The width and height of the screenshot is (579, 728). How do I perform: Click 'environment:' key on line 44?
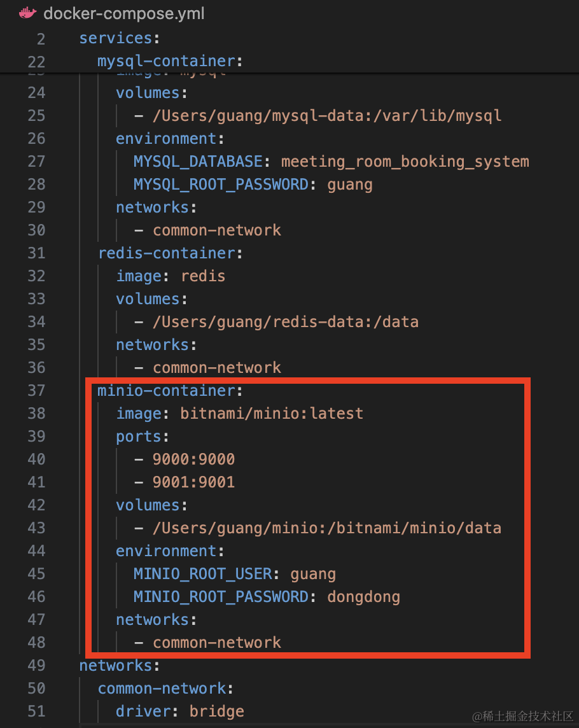click(x=170, y=550)
